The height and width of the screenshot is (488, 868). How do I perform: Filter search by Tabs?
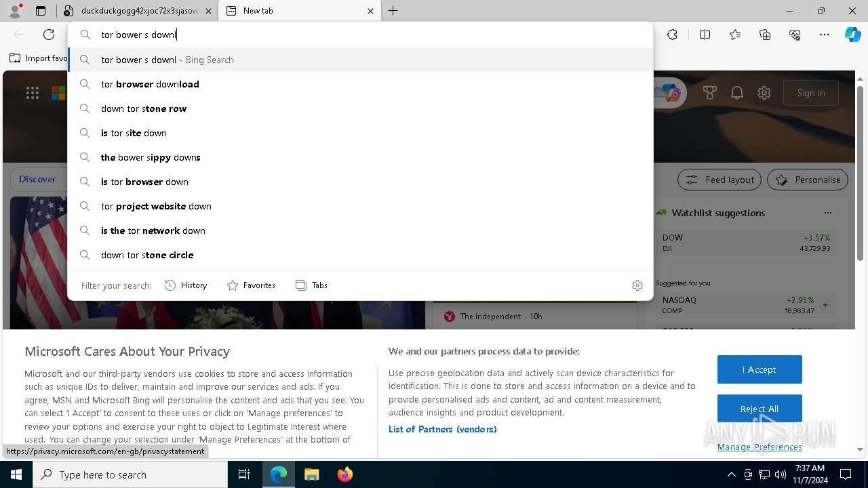[x=312, y=285]
